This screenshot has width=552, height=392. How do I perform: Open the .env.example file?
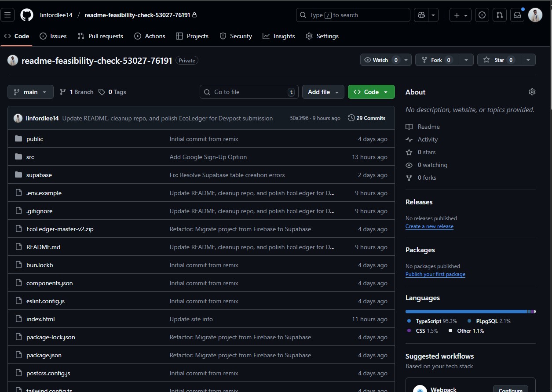point(44,193)
